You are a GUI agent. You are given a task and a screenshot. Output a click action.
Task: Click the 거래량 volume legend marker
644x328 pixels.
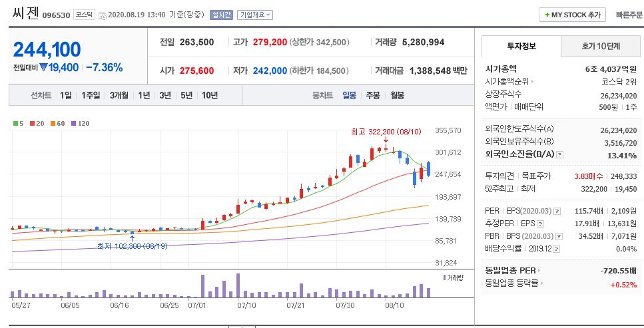click(453, 277)
